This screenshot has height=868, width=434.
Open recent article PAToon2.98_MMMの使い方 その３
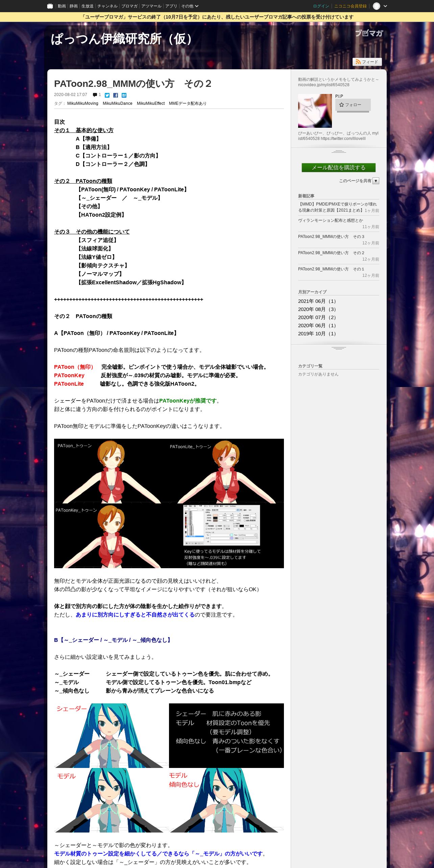(x=331, y=237)
